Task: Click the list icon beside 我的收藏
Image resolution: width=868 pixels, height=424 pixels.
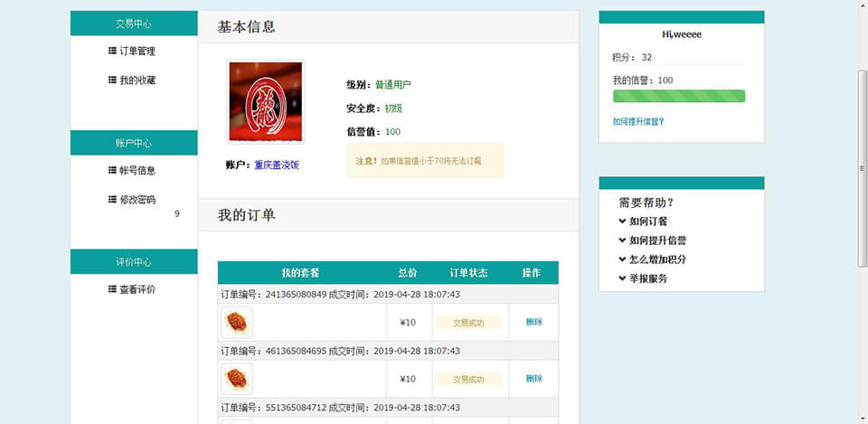Action: [112, 80]
